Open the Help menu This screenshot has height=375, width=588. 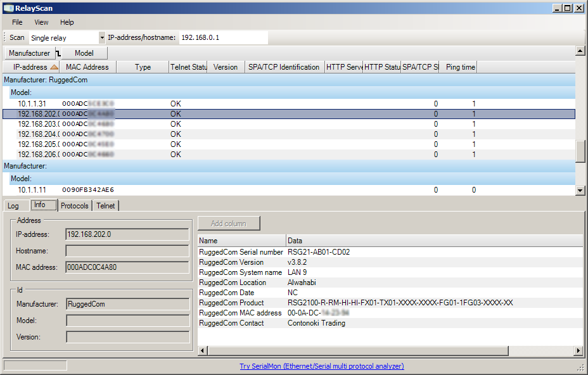click(67, 22)
